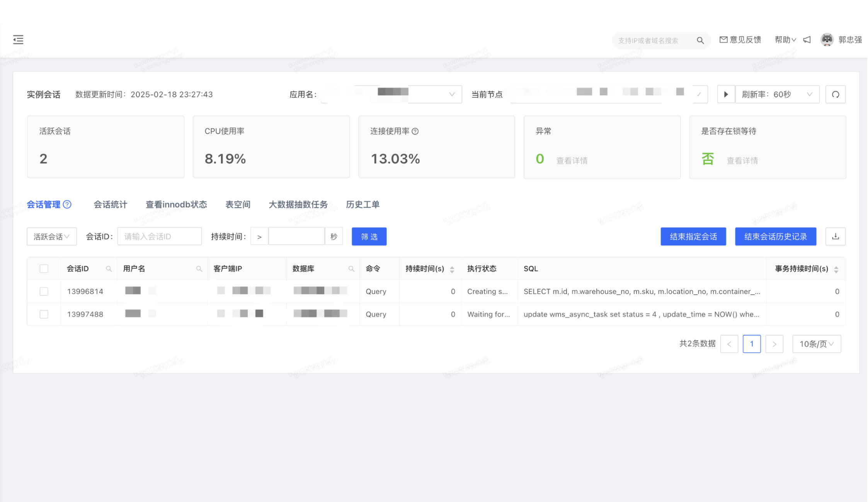Click the download export icon beside 结束会话历史记录
The height and width of the screenshot is (502, 868).
click(836, 236)
